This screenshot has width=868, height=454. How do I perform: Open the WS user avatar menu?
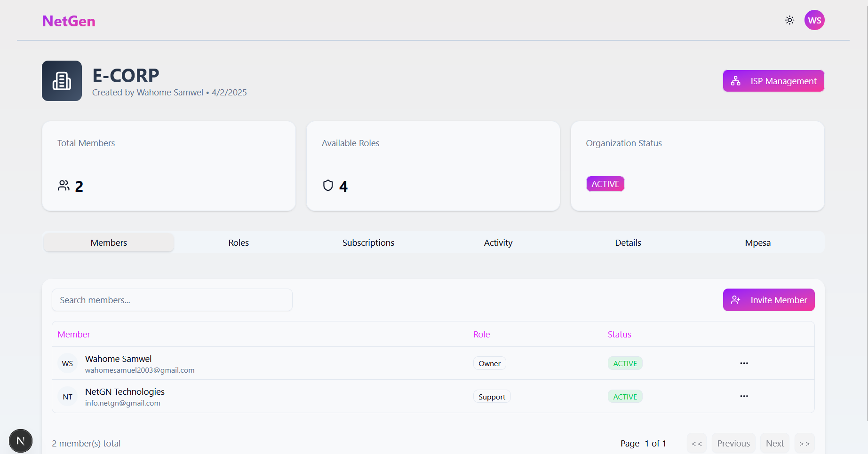coord(814,20)
